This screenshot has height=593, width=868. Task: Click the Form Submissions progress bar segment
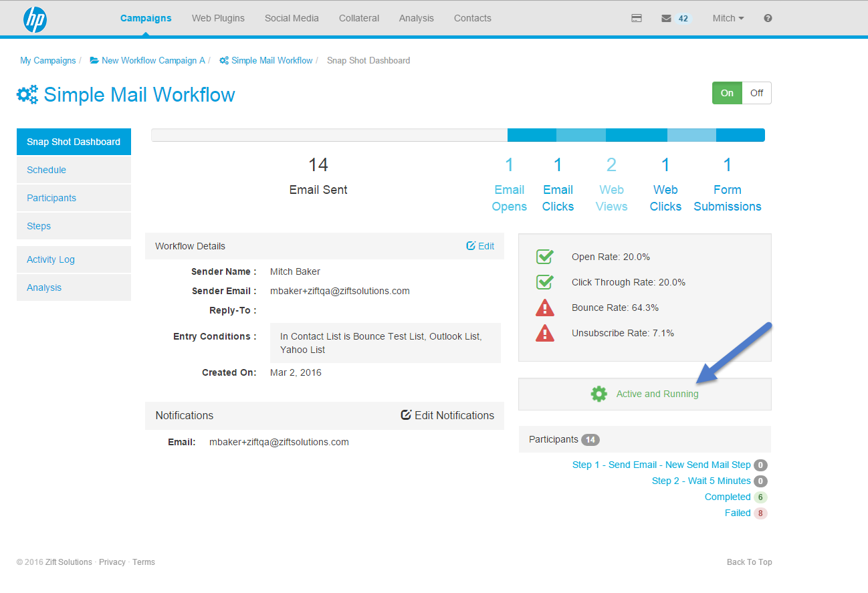[740, 135]
